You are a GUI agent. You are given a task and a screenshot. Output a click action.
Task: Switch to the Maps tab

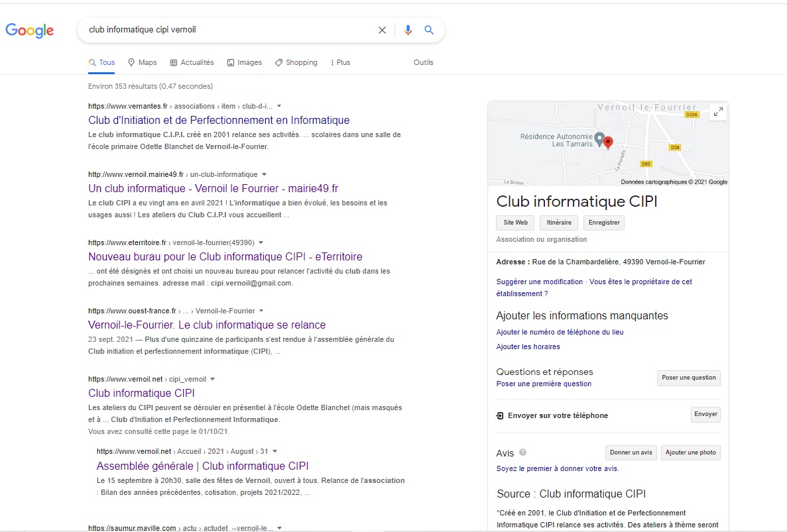[x=143, y=63]
